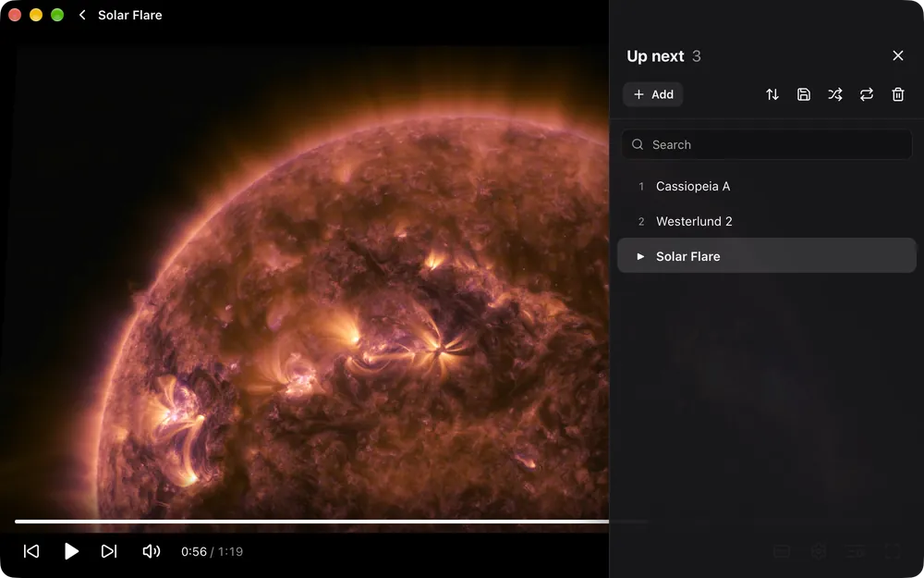Select the playing Solar Flare queue item

tap(767, 256)
